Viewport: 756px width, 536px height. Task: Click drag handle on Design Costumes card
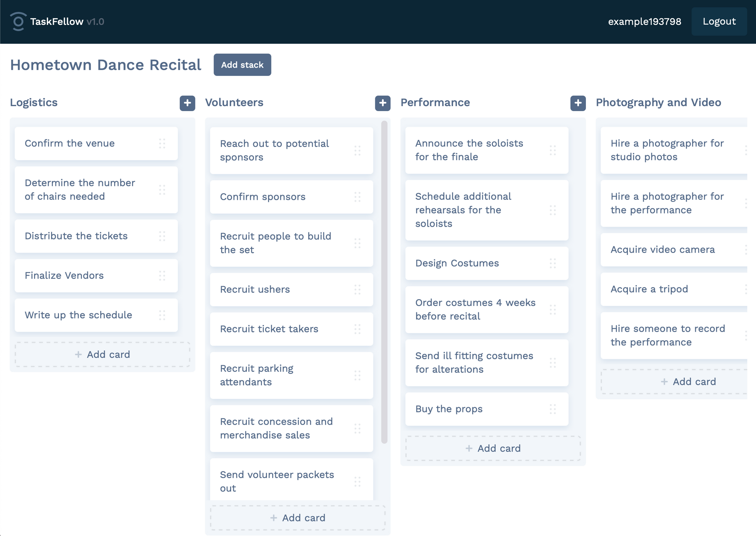point(553,263)
